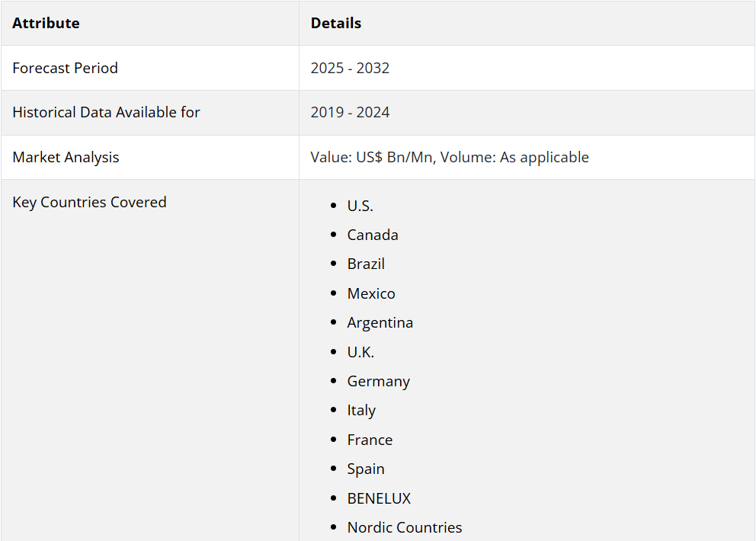The image size is (756, 541).
Task: Click the 2025 - 2032 forecast value
Action: click(x=350, y=68)
